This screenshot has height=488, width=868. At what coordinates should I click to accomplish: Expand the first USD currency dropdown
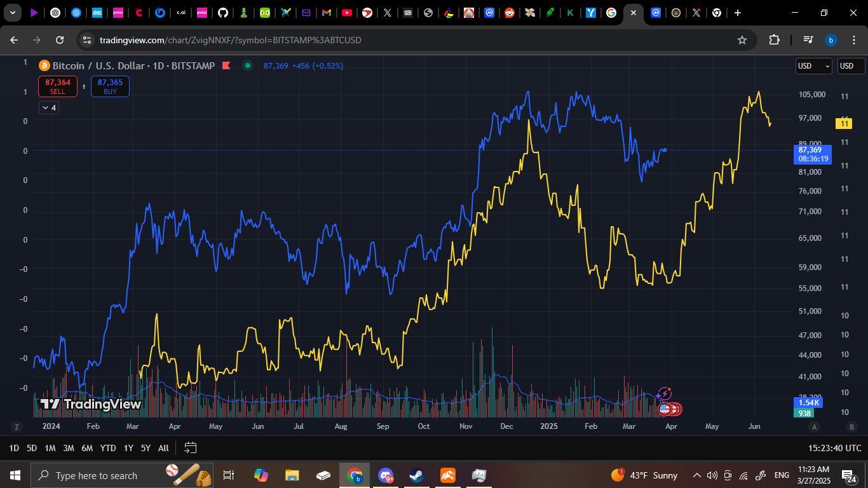pyautogui.click(x=813, y=66)
